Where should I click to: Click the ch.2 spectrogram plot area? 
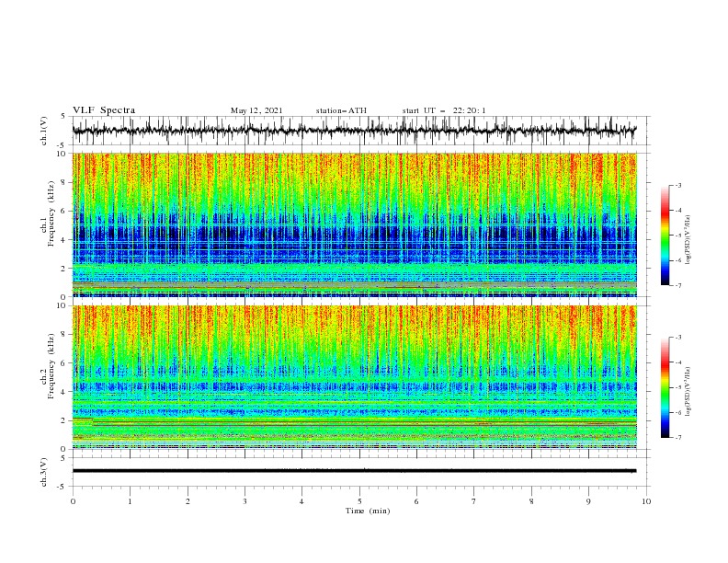pyautogui.click(x=354, y=377)
